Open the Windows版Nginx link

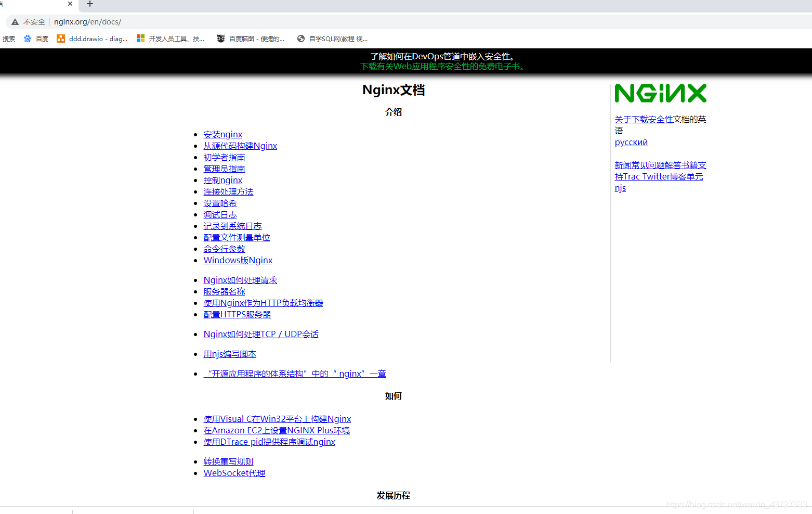coord(238,260)
